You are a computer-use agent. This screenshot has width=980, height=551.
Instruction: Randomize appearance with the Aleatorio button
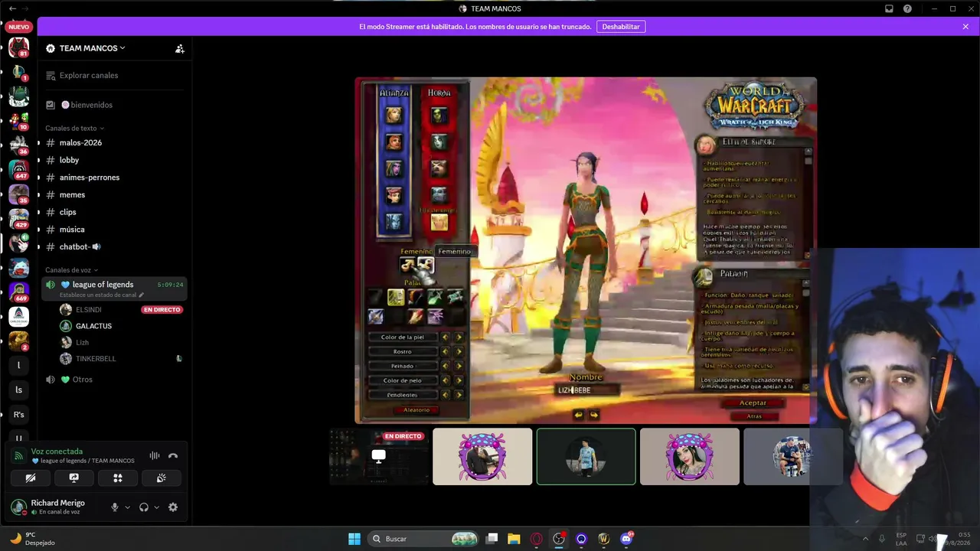(x=416, y=409)
